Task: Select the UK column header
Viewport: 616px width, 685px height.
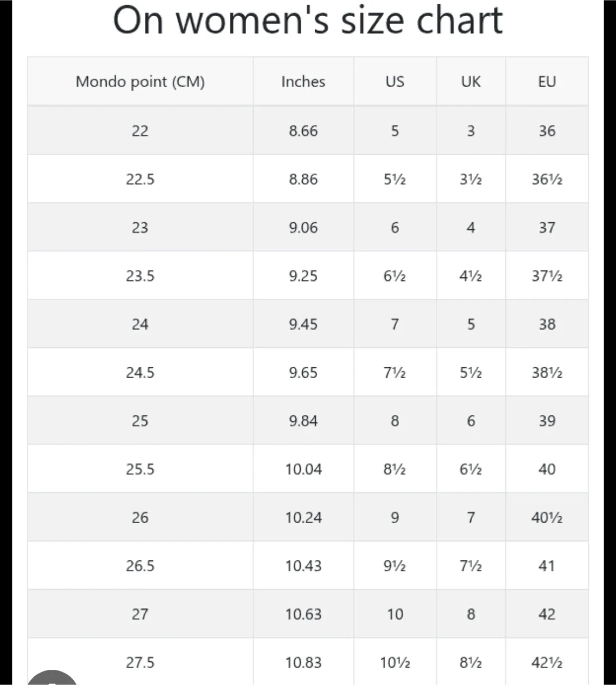Action: click(x=471, y=82)
